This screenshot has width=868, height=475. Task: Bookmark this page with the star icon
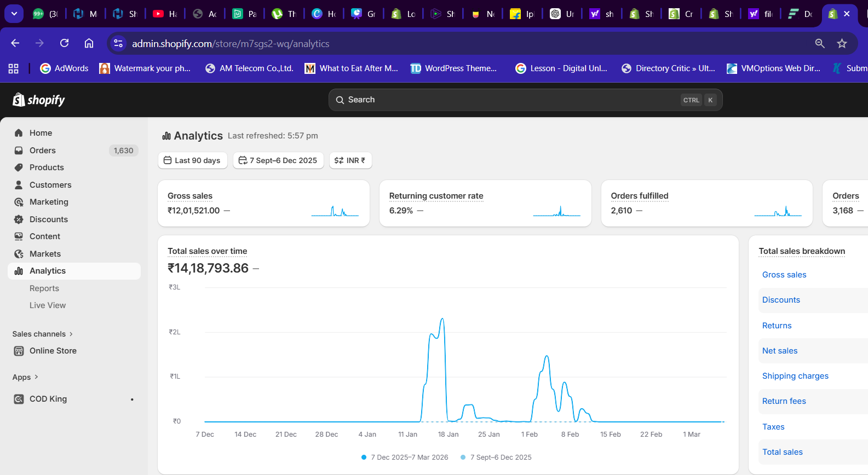[x=842, y=43]
